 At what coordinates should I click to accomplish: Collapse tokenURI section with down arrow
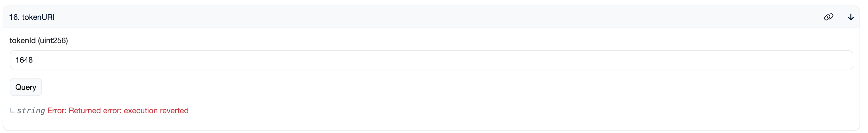point(851,17)
